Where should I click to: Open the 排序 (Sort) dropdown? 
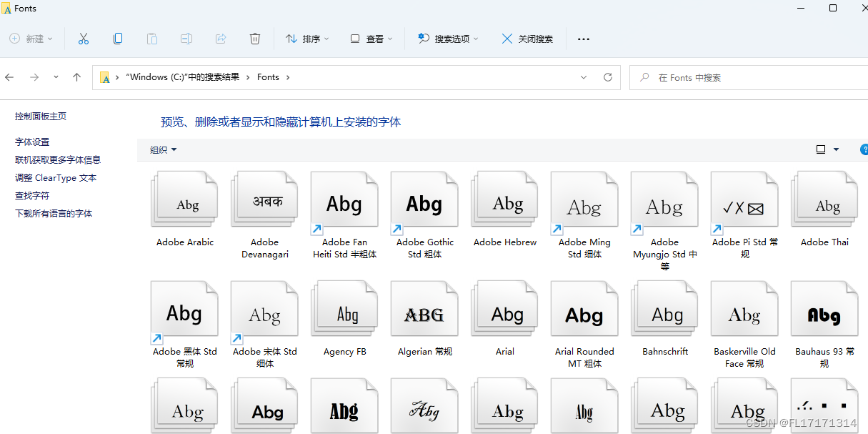(307, 39)
